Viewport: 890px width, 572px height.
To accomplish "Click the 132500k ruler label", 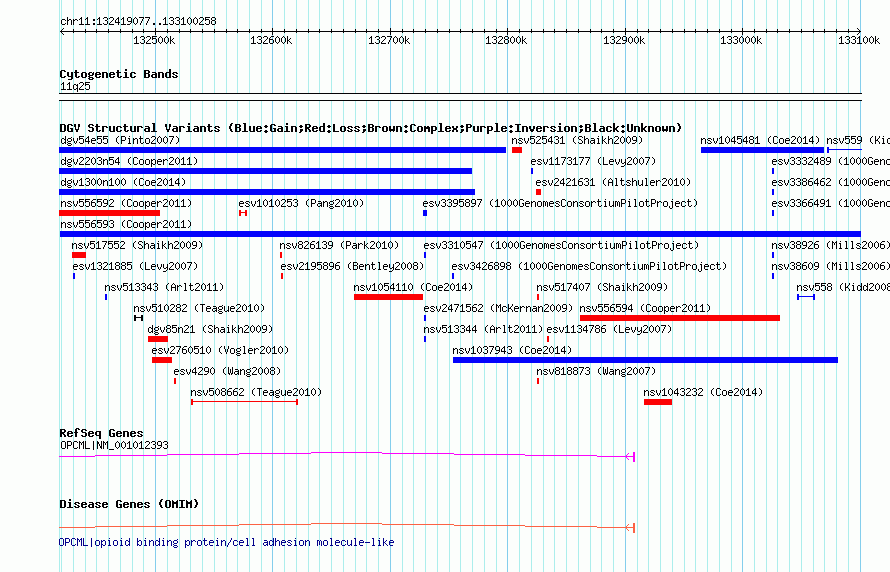I will tap(154, 40).
